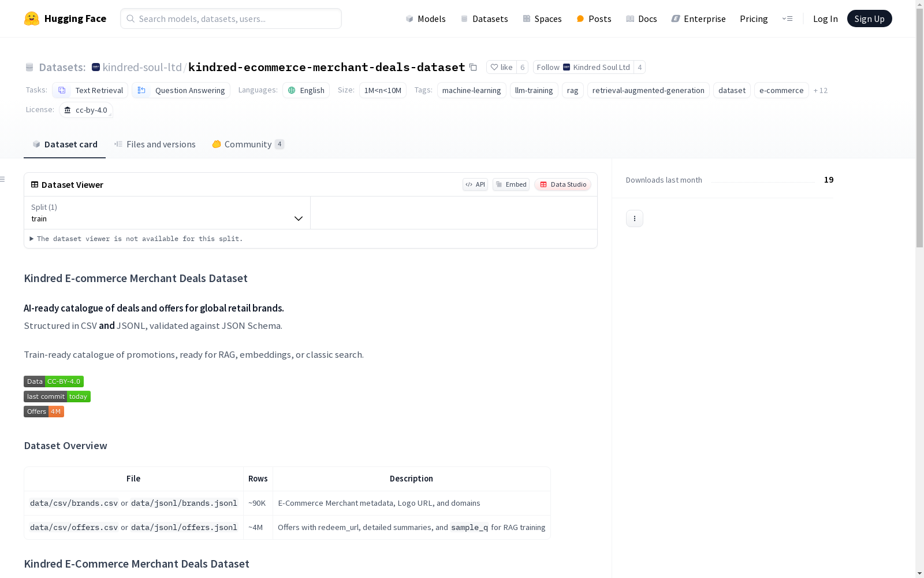Open the navigation overflow menu icon

787,18
